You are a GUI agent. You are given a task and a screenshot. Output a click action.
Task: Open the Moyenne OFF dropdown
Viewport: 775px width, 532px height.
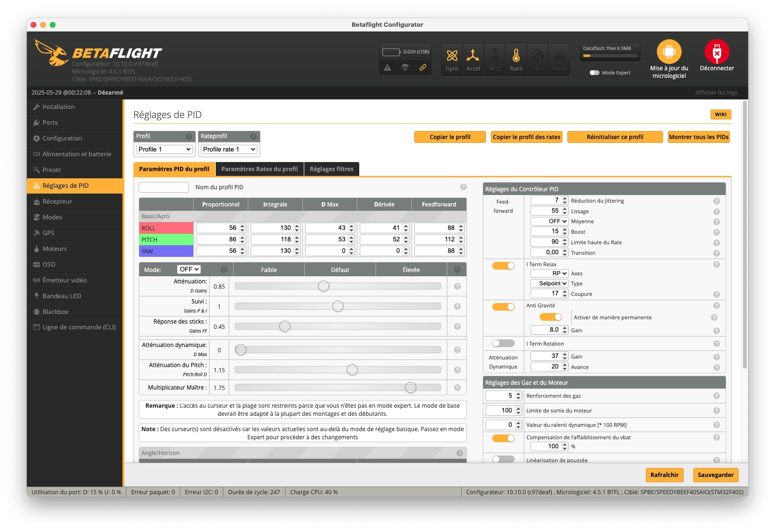(x=550, y=221)
